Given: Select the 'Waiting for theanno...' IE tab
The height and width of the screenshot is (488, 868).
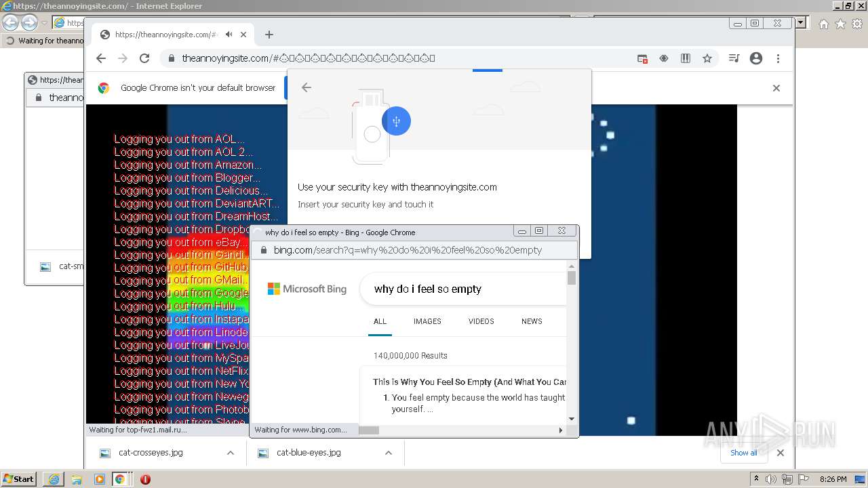Looking at the screenshot, I should coord(43,41).
